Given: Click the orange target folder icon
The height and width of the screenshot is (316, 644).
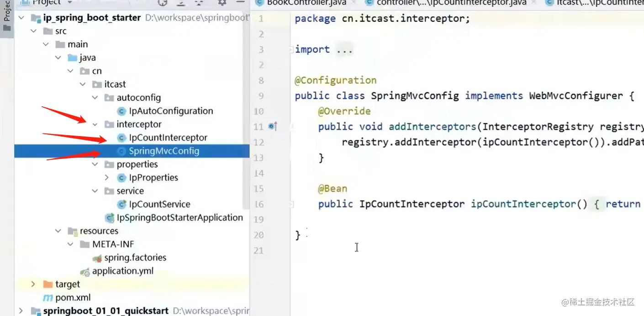Looking at the screenshot, I should tap(48, 284).
